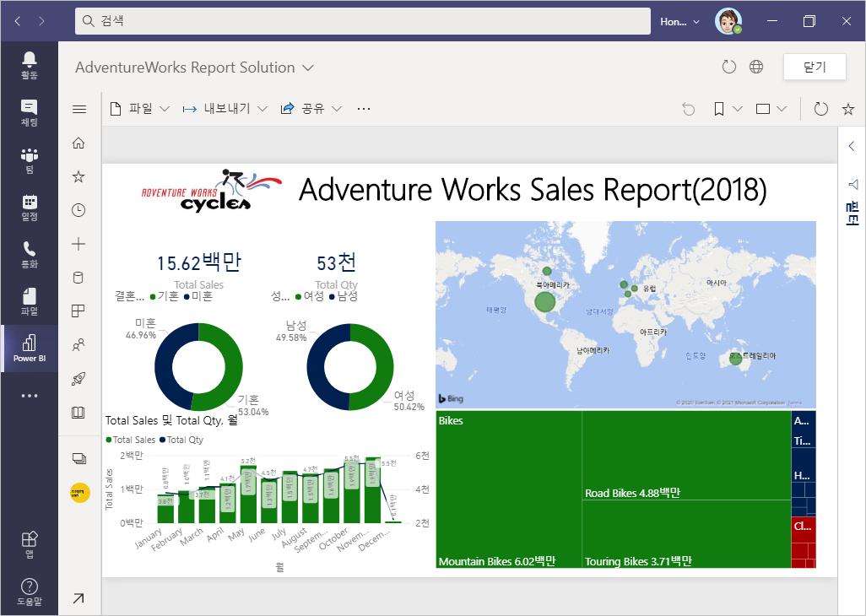Select the North America map bubble

(x=544, y=302)
